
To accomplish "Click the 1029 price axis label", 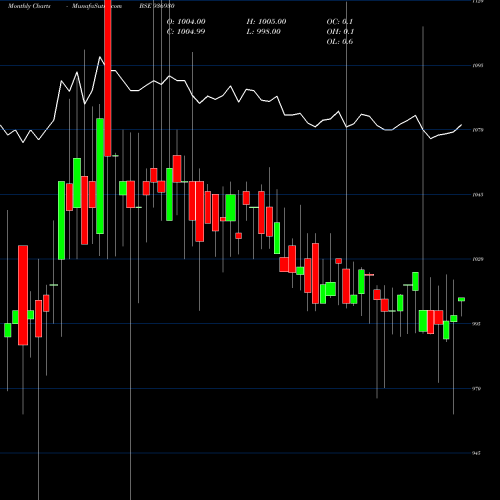I will [x=478, y=259].
